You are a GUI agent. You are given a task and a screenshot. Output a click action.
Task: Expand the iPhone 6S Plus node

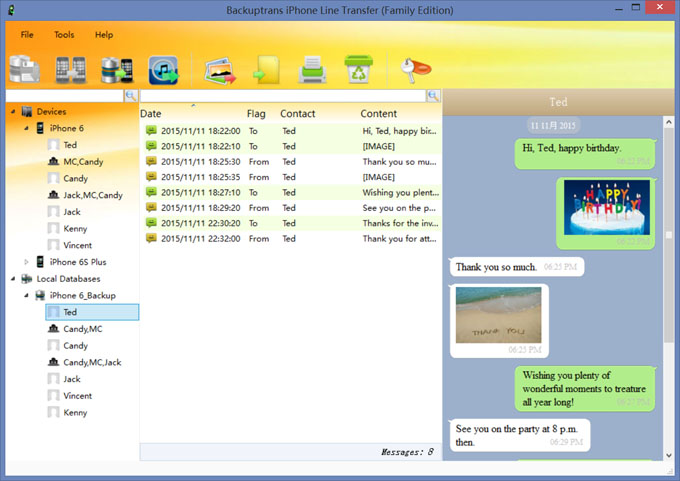click(26, 262)
